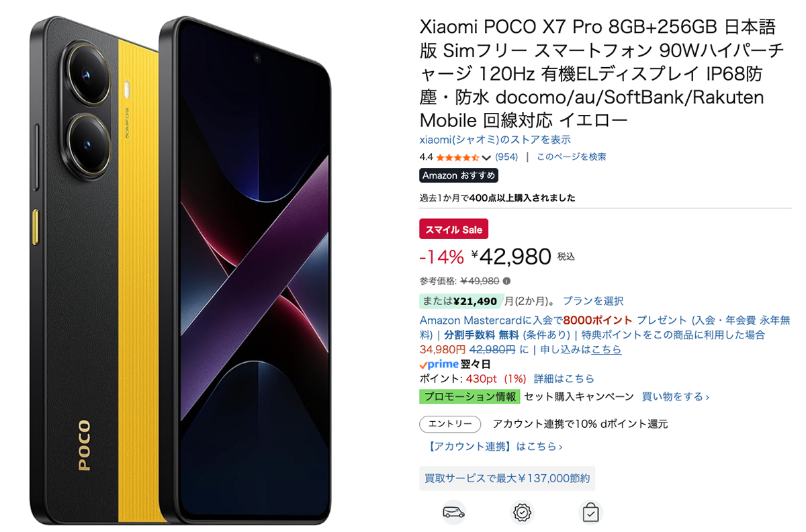This screenshot has width=806, height=532.
Task: Click the info icon beside 参考価格
Action: [x=506, y=281]
